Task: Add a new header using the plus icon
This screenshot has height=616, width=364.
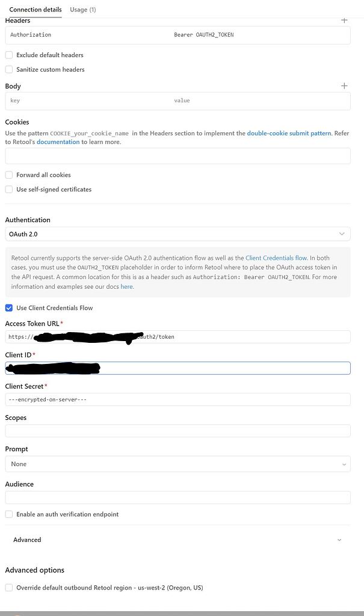Action: pyautogui.click(x=344, y=20)
